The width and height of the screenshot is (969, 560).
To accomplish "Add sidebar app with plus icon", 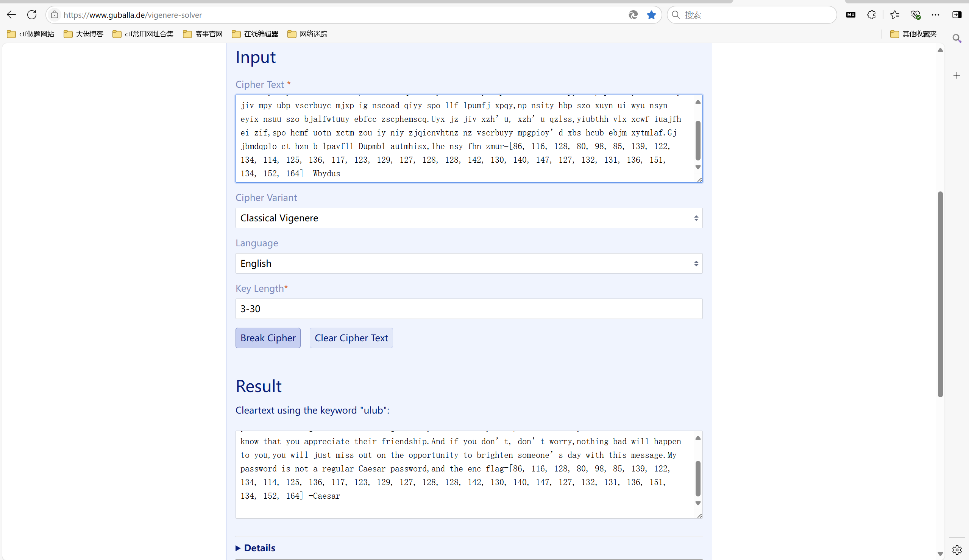I will [x=957, y=75].
